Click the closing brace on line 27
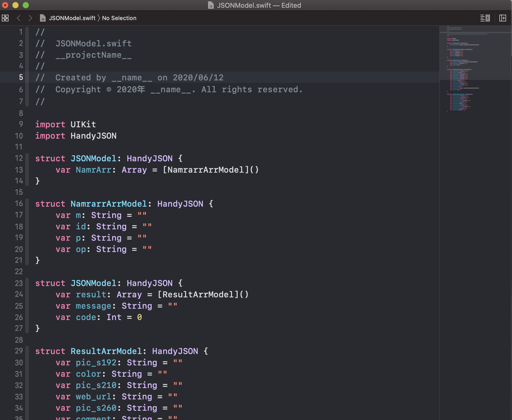 pyautogui.click(x=38, y=328)
